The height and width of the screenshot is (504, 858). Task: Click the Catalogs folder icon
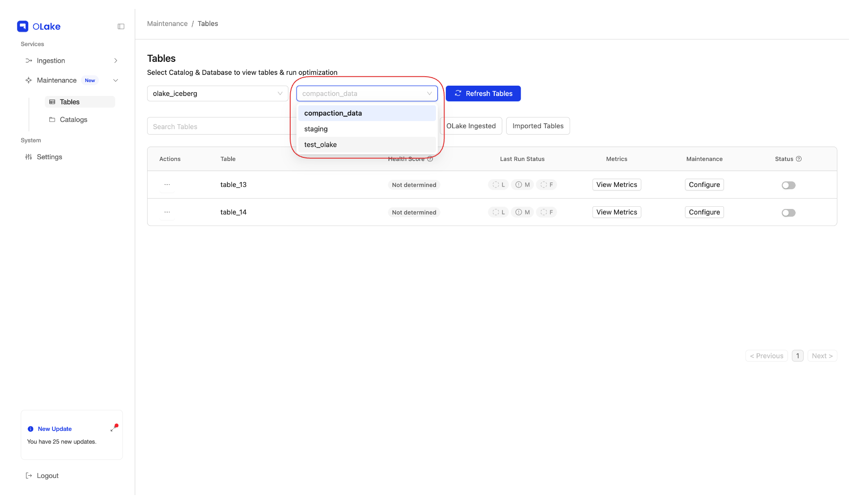click(x=52, y=119)
